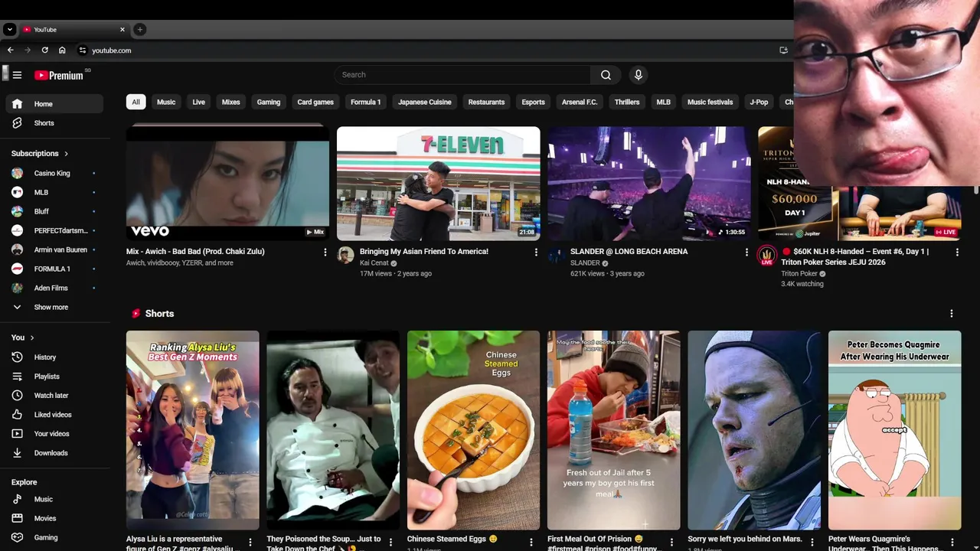
Task: Start voice search with microphone icon
Action: click(x=638, y=75)
